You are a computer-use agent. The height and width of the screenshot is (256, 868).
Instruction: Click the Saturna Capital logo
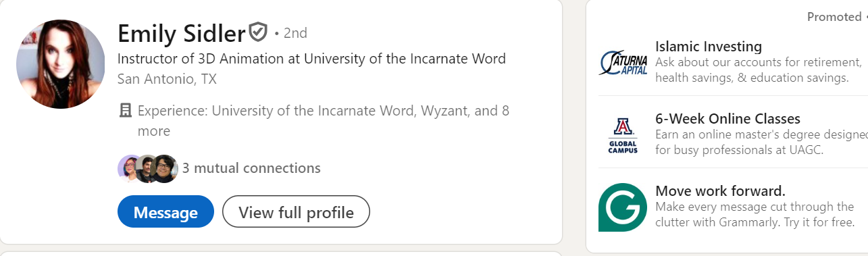coord(623,63)
